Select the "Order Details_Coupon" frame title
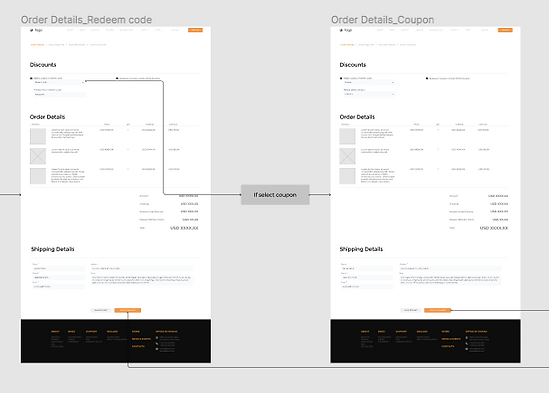 point(383,20)
